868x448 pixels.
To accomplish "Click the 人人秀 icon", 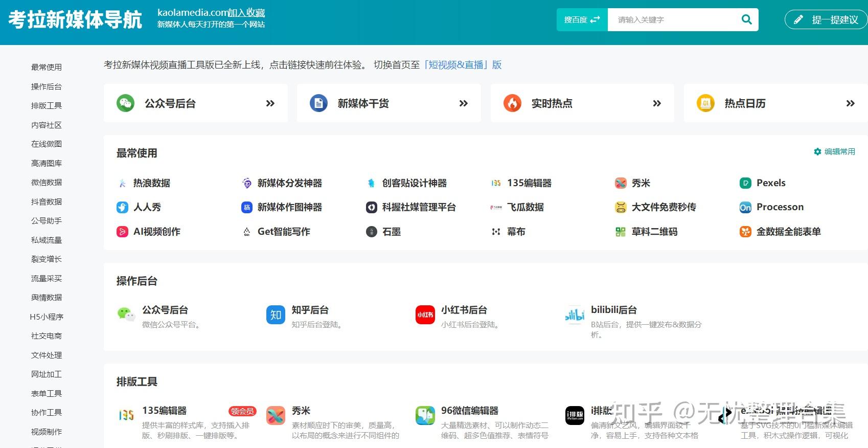I will pyautogui.click(x=122, y=207).
